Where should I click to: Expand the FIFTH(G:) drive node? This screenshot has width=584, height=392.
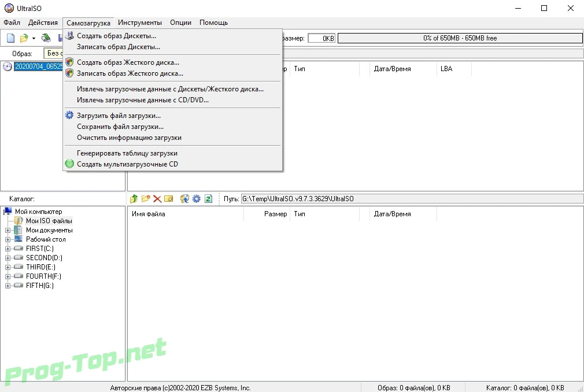click(x=8, y=286)
